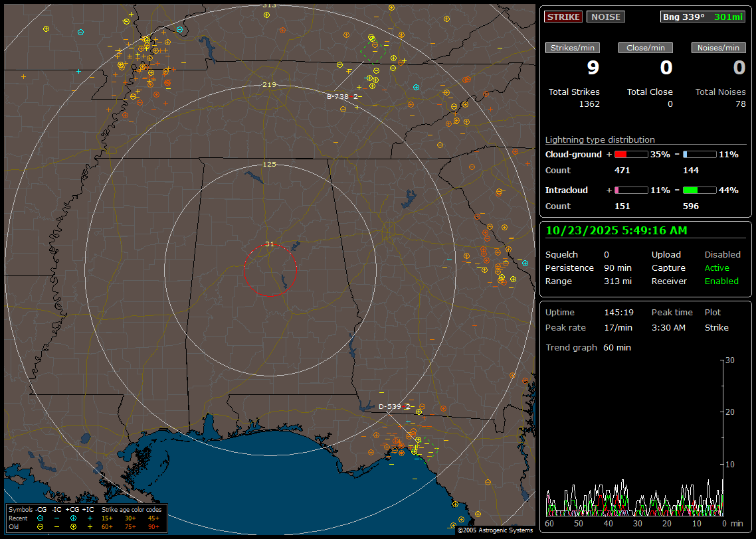Toggle the STRIKE indicator
This screenshot has width=756, height=539.
point(563,17)
